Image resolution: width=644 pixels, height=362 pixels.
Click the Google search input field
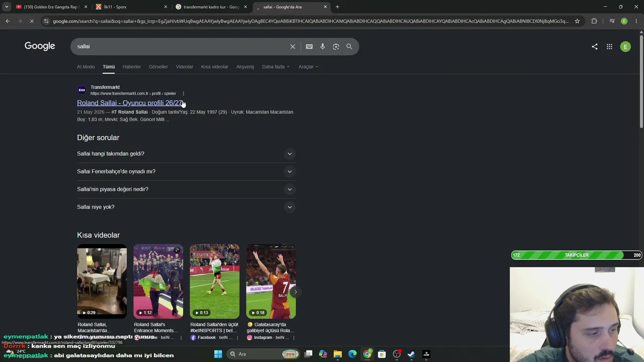[181, 46]
